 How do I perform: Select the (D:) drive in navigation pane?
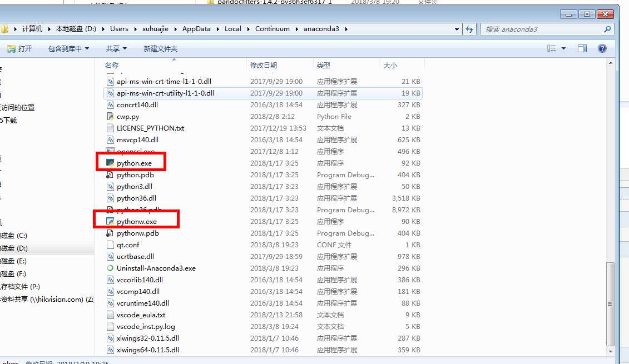14,248
